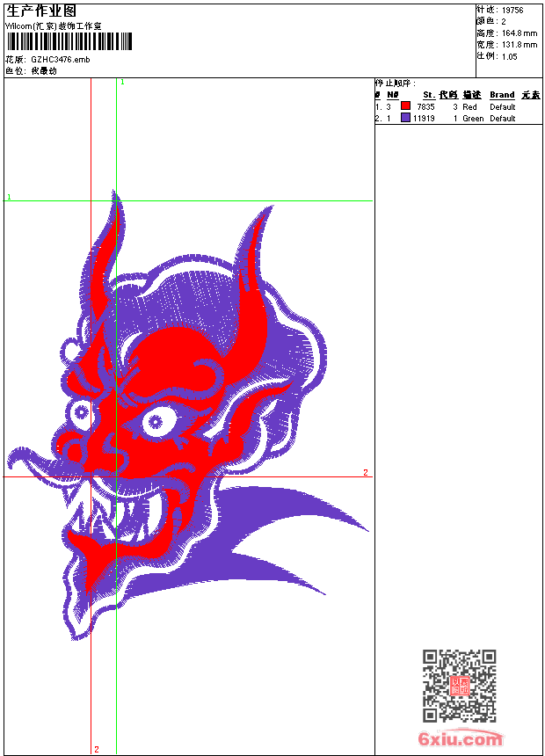Screen dimensions: 545x756
Task: Click the purple color swatch for thread 11919
Action: [x=405, y=118]
